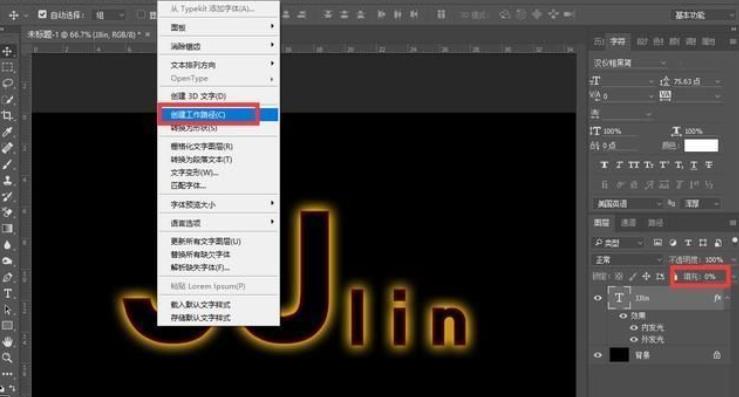Toggle the layer filter on/off switch
The width and height of the screenshot is (739, 397).
click(734, 241)
